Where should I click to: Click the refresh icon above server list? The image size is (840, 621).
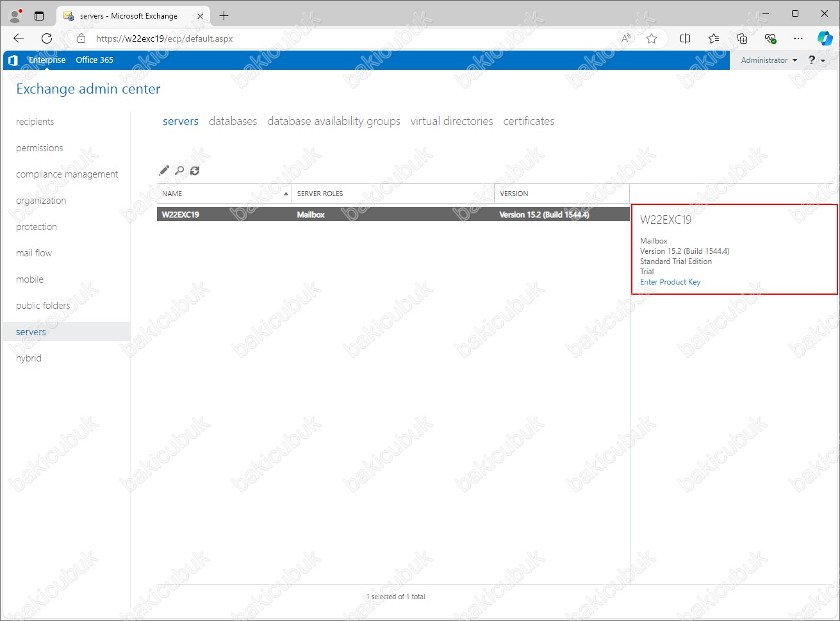point(195,170)
